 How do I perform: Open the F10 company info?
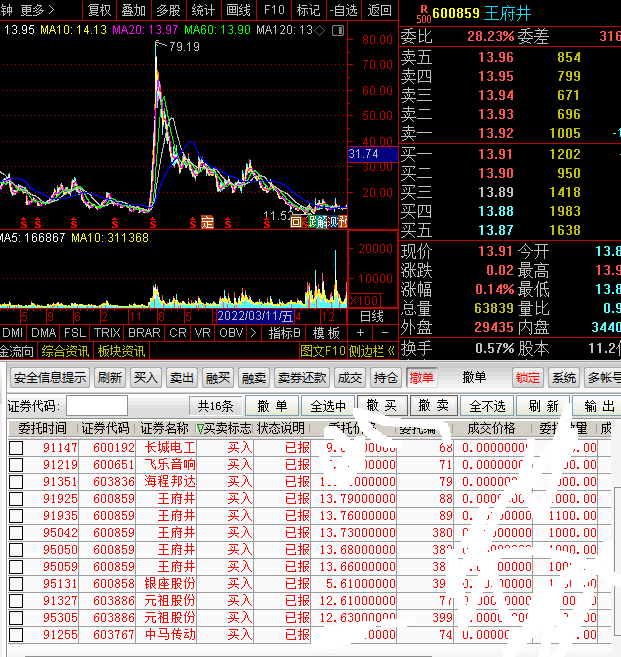pyautogui.click(x=274, y=10)
